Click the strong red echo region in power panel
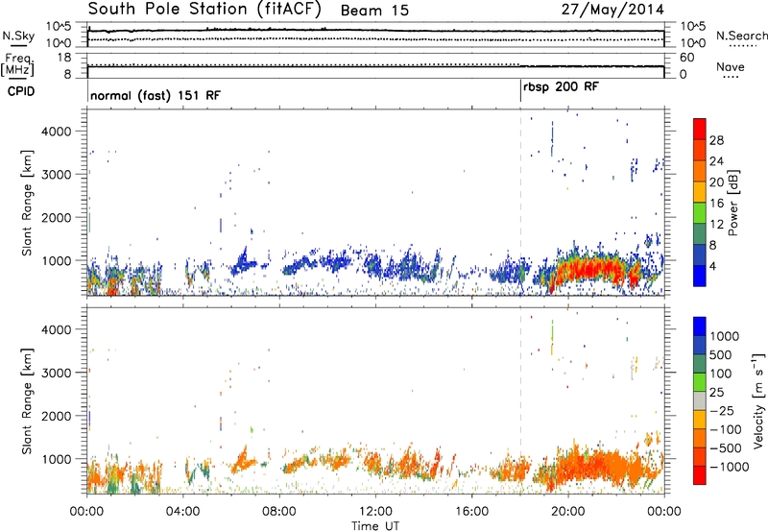Viewport: 768px width, 532px height. tap(592, 269)
